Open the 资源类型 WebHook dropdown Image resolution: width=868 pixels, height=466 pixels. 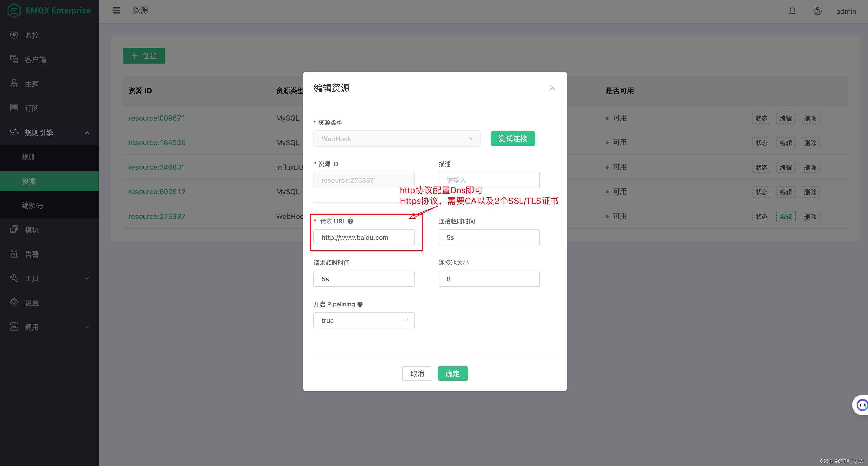[397, 139]
